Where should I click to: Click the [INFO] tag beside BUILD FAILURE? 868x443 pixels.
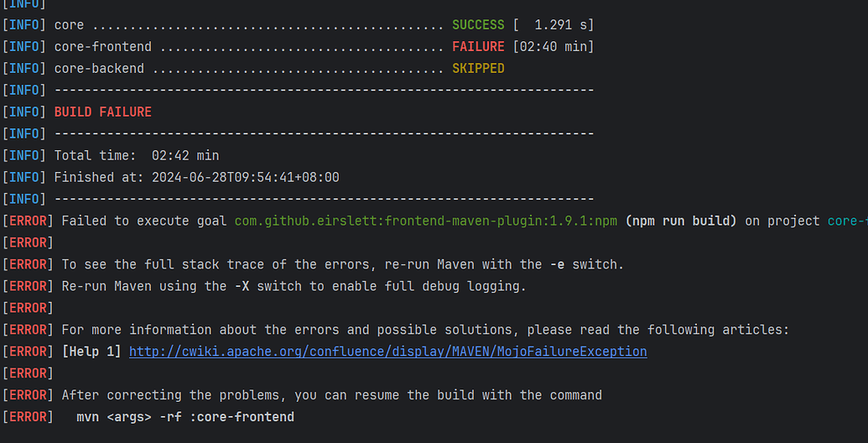[x=24, y=112]
